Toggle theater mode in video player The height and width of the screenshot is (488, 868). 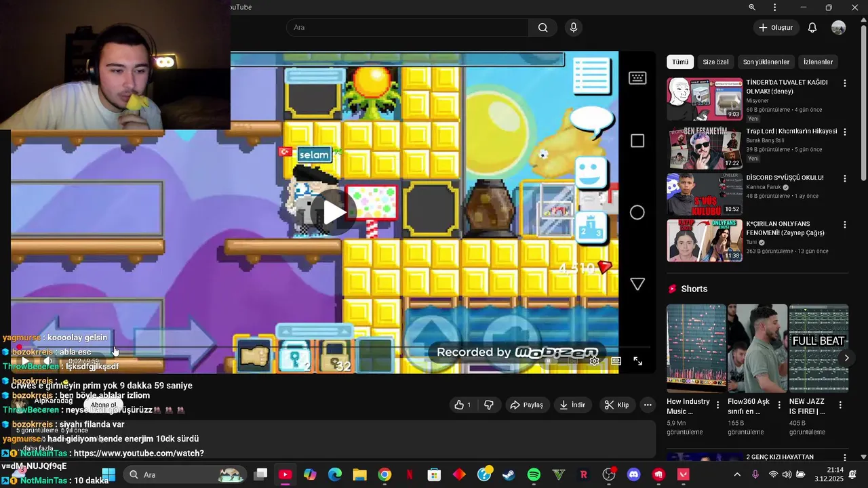[x=616, y=361]
